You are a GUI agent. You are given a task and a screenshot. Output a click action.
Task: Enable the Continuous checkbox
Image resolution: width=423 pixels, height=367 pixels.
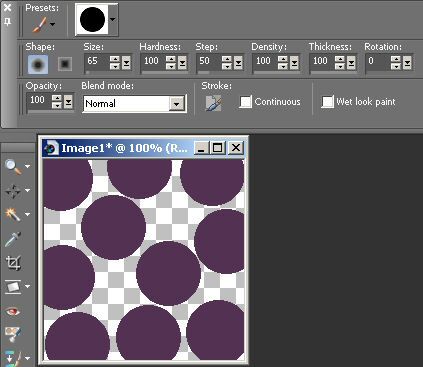pos(246,102)
